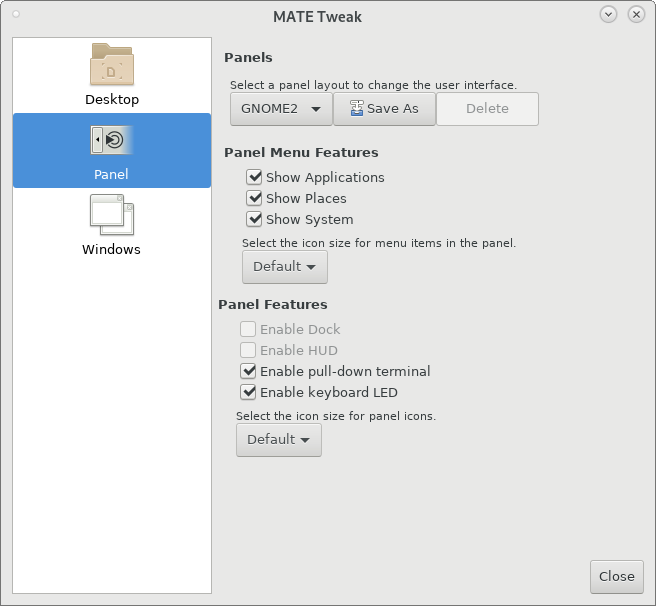656x606 pixels.
Task: Click the small dot at title bar left
Action: (16, 14)
